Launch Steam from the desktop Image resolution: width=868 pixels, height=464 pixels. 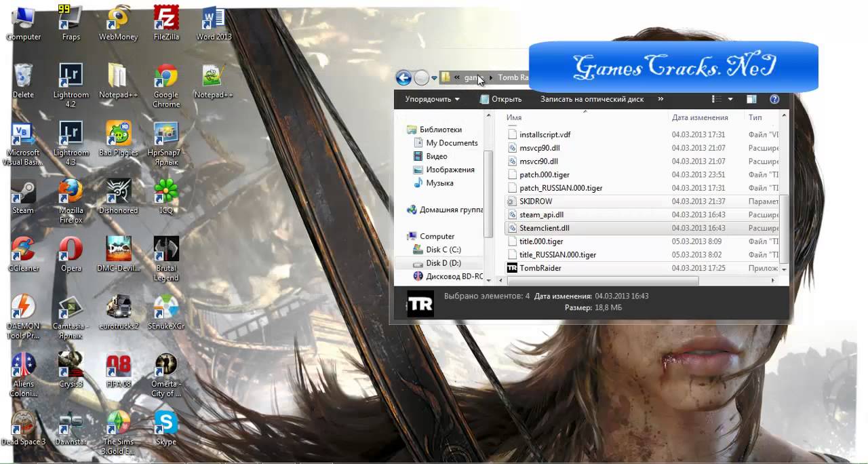click(x=23, y=197)
